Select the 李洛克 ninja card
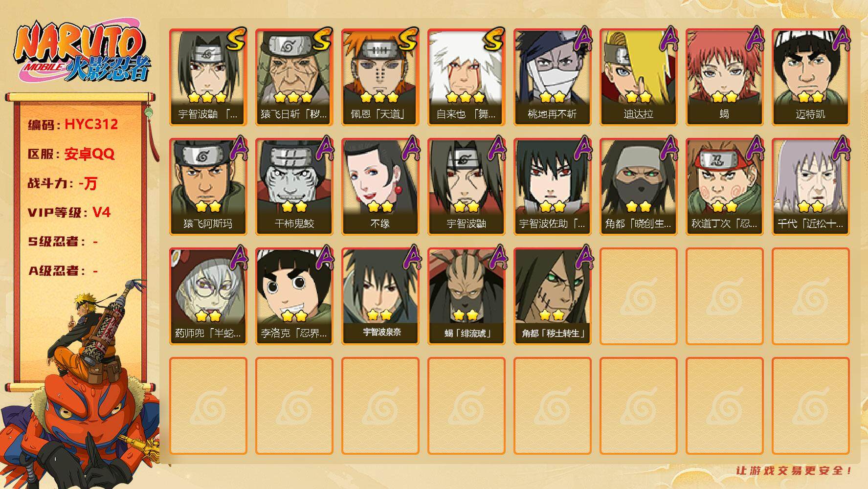The image size is (868, 489). [294, 296]
